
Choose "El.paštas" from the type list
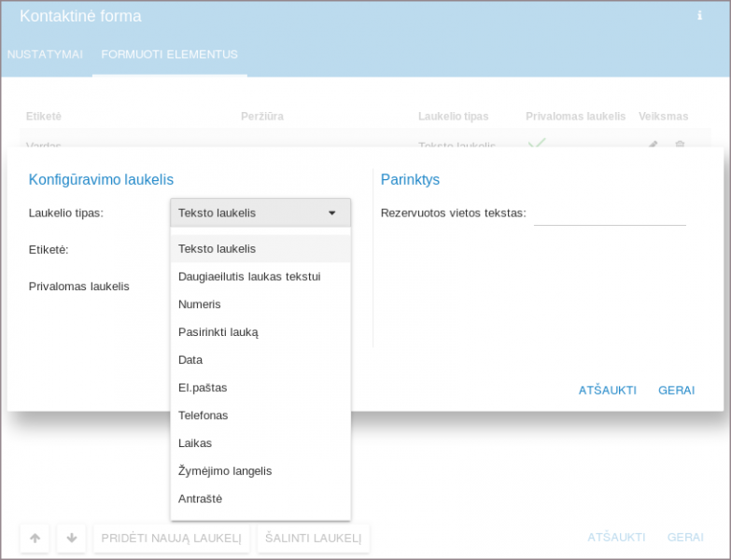point(203,387)
